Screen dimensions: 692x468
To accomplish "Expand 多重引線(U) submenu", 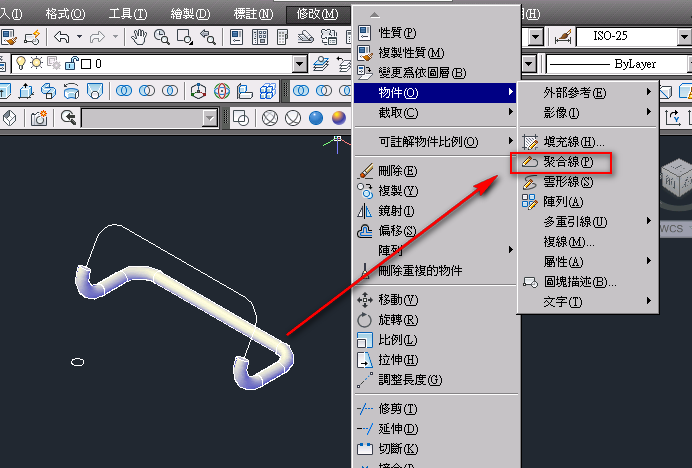I will point(588,222).
